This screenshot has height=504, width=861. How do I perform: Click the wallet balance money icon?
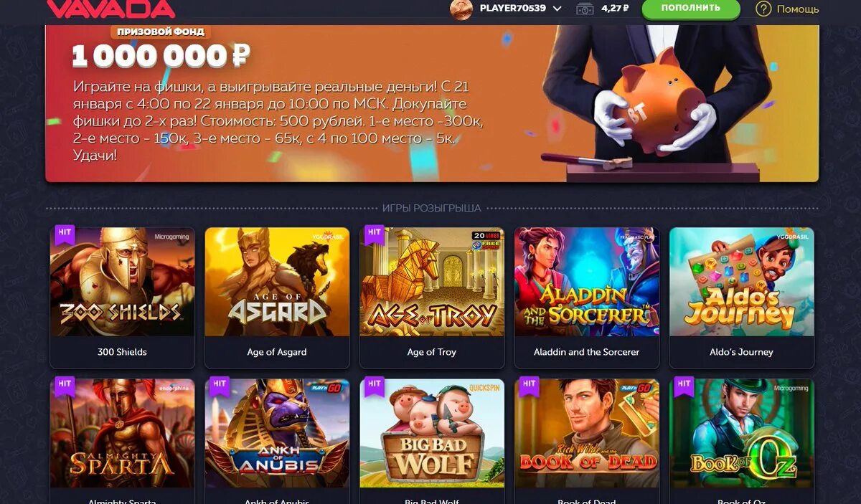coord(586,9)
